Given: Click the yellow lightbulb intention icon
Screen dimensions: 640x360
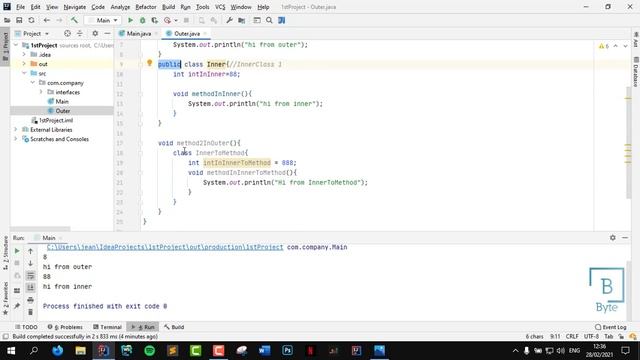Looking at the screenshot, I should coord(149,63).
